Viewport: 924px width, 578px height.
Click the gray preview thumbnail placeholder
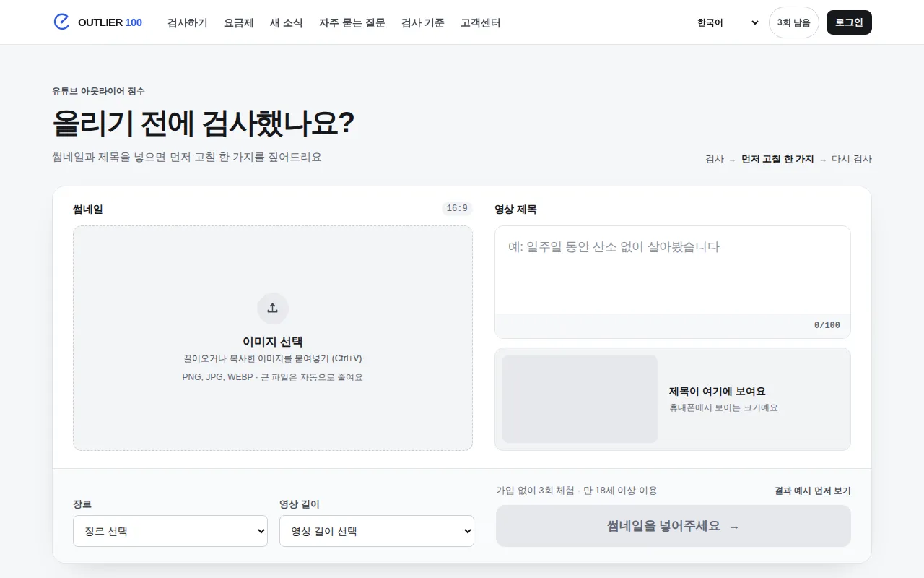coord(580,399)
